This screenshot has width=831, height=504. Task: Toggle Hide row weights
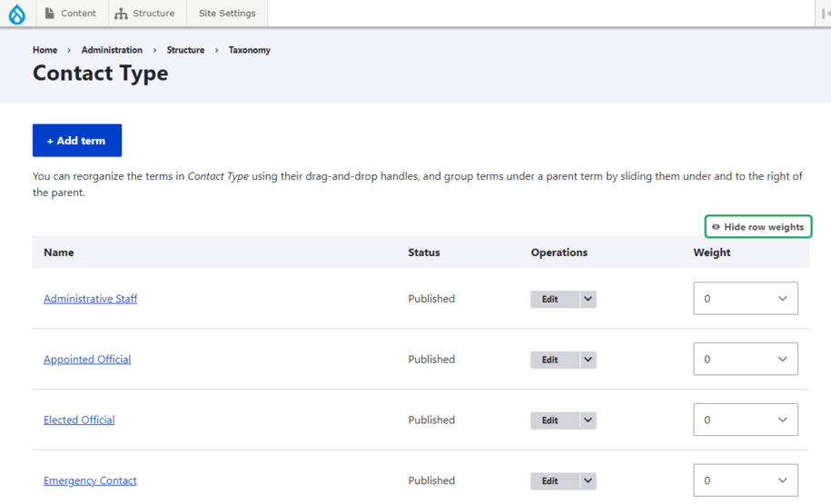pos(758,227)
